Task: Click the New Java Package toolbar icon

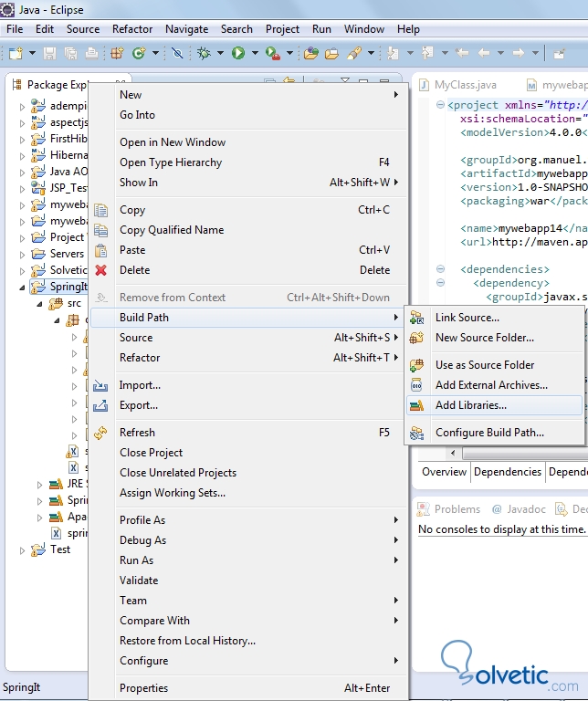Action: pos(117,54)
